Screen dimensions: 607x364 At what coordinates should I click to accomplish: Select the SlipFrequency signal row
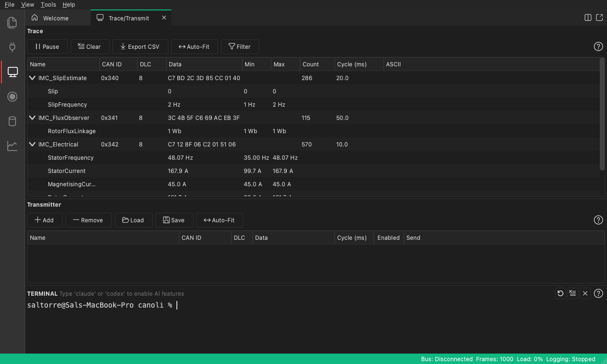coord(313,104)
